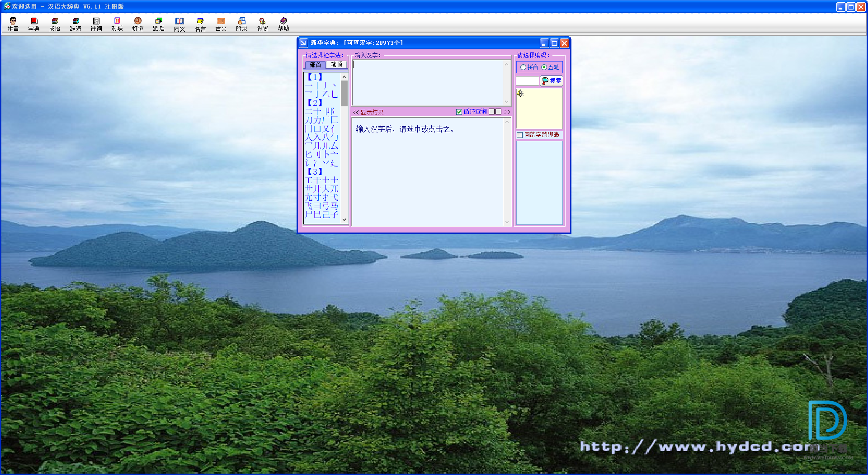This screenshot has width=868, height=475.
Task: Click the speaker pronunciation icon
Action: (x=520, y=93)
